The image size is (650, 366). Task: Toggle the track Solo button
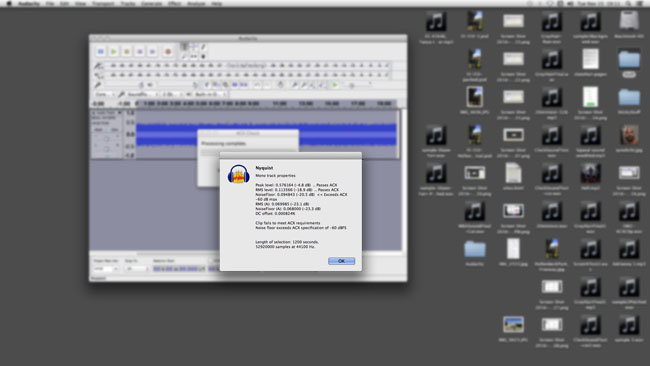pos(114,130)
